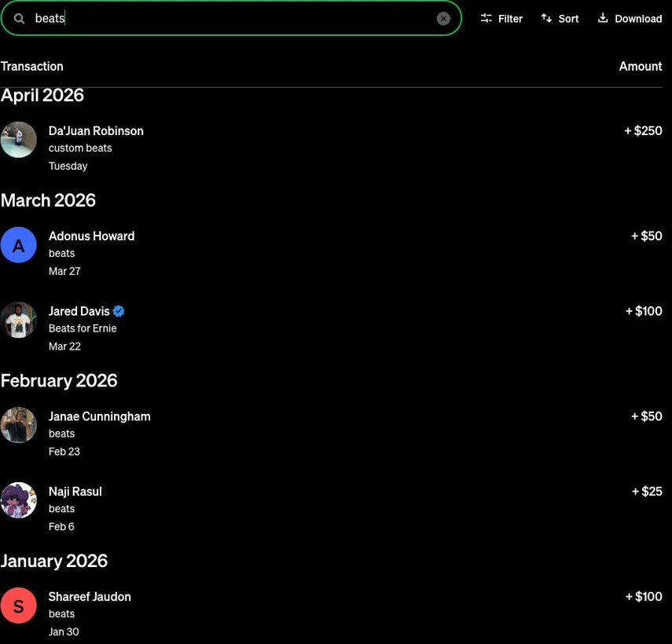Open the Naji Rasul transaction

click(332, 508)
